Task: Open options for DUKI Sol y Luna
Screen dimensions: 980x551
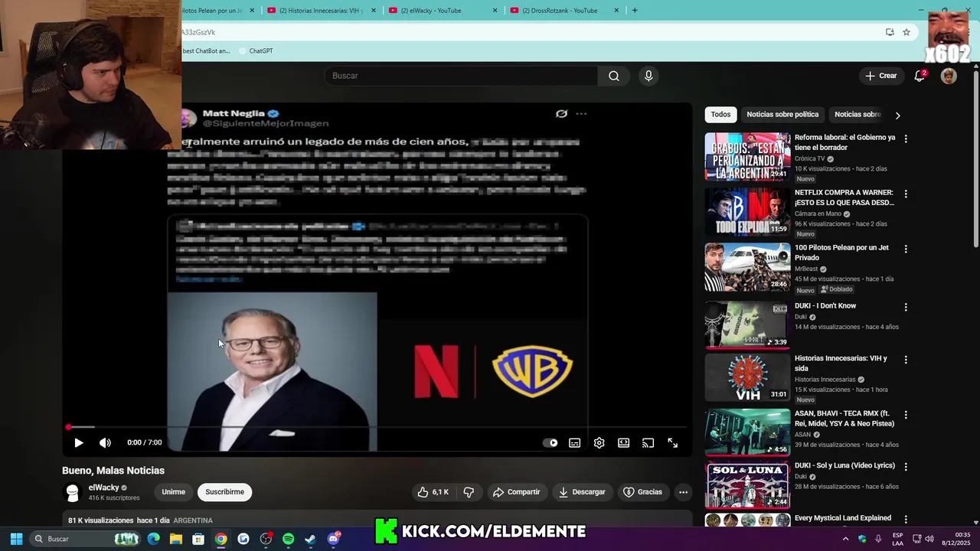Action: (906, 467)
